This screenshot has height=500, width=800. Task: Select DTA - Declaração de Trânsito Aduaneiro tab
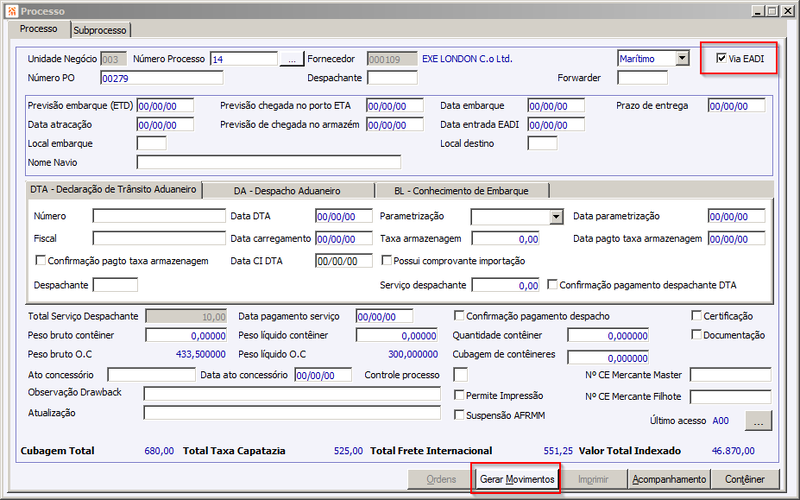[x=113, y=189]
